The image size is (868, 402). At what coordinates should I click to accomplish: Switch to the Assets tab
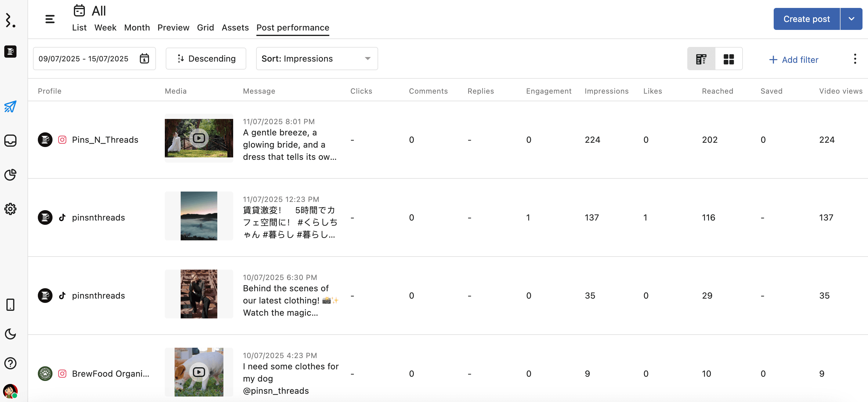point(235,28)
